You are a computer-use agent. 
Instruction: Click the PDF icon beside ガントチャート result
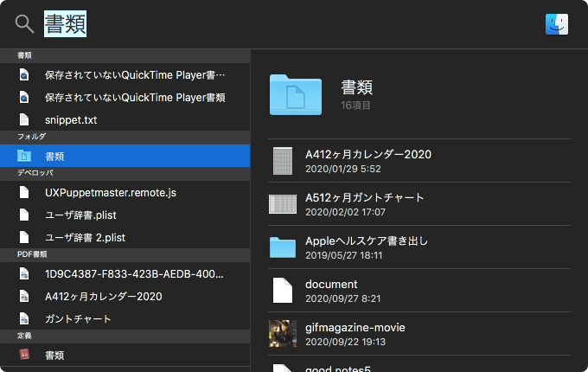[x=24, y=319]
